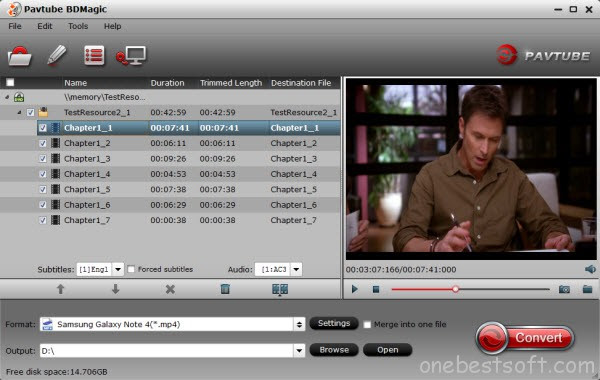Click the 00:03:07:166/00:07:41:000 time readout
Image resolution: width=600 pixels, height=380 pixels.
(401, 269)
